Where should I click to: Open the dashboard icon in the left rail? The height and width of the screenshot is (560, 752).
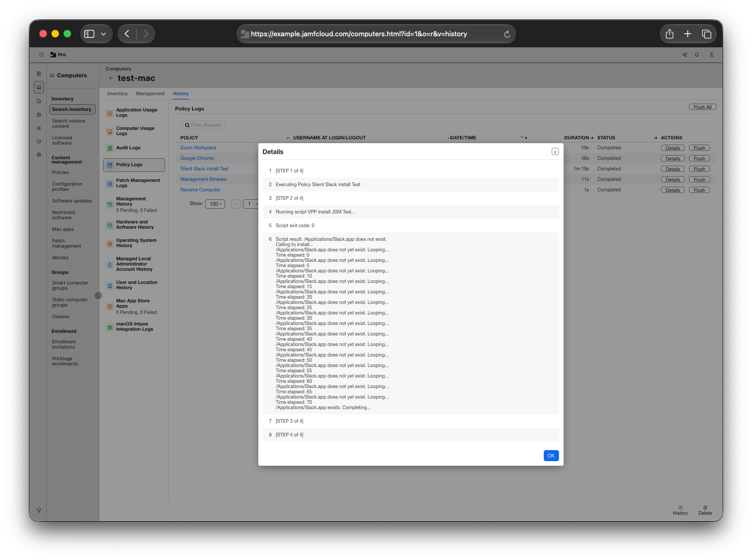point(39,74)
